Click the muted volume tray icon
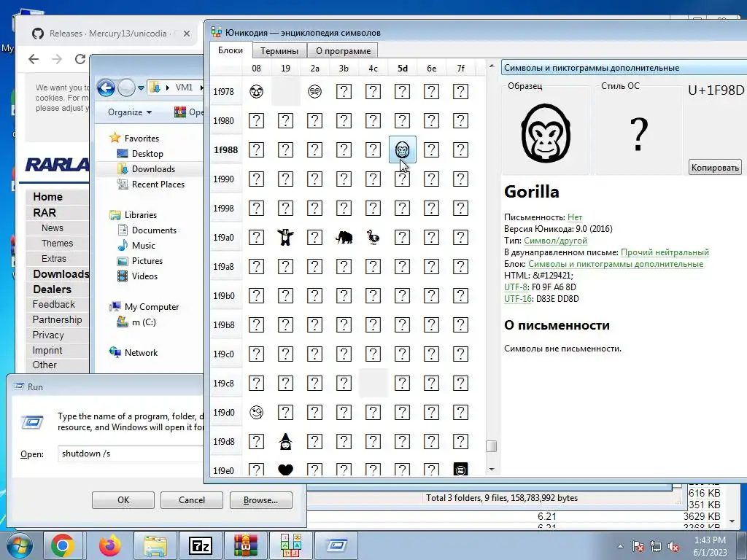 tap(673, 546)
